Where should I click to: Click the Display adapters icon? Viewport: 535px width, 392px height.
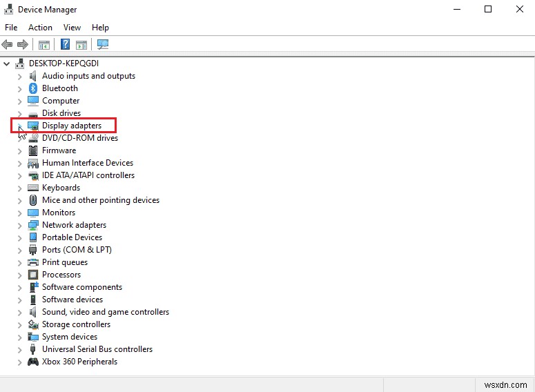tap(33, 126)
